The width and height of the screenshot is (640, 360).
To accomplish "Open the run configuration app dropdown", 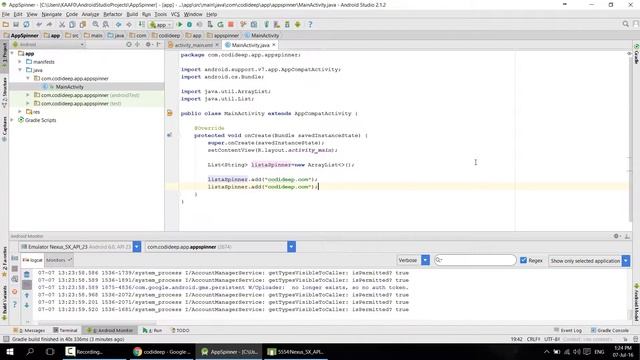I will 161,24.
